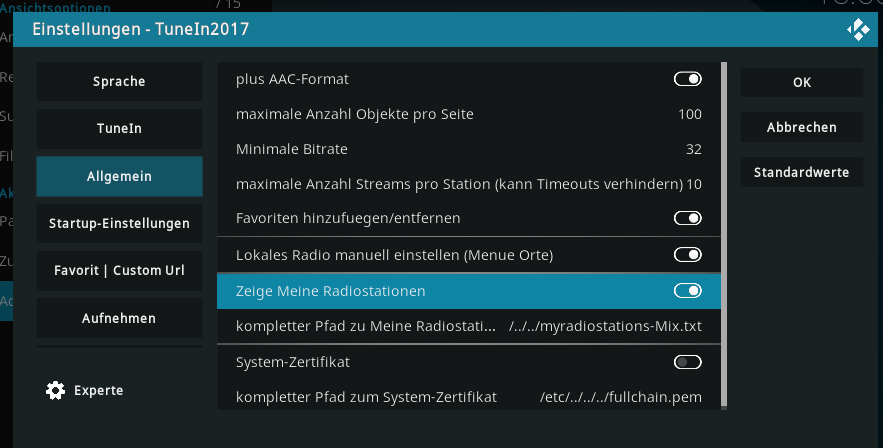Reset settings with Standardwerte button

click(x=801, y=172)
